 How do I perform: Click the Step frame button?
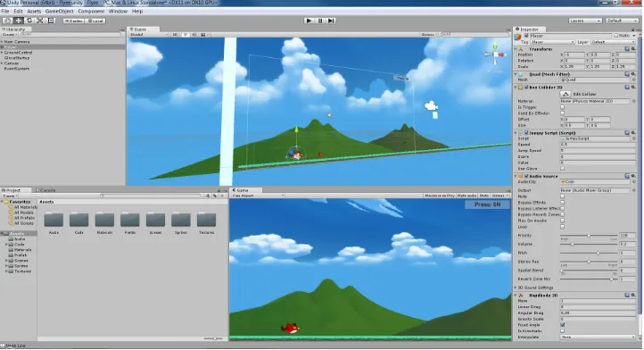pos(331,21)
